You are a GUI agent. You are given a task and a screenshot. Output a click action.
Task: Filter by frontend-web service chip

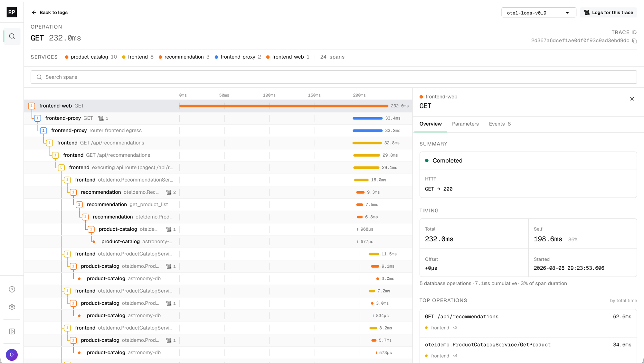(x=288, y=57)
